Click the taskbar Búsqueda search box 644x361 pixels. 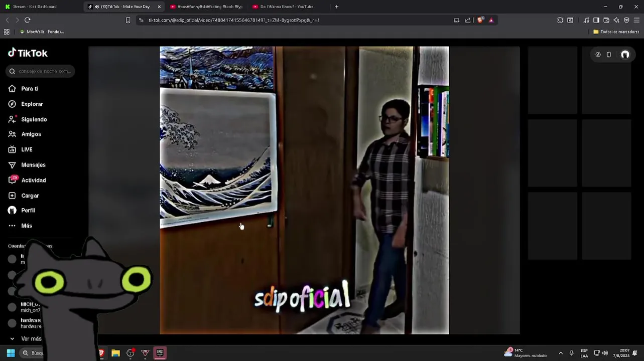coord(33,353)
